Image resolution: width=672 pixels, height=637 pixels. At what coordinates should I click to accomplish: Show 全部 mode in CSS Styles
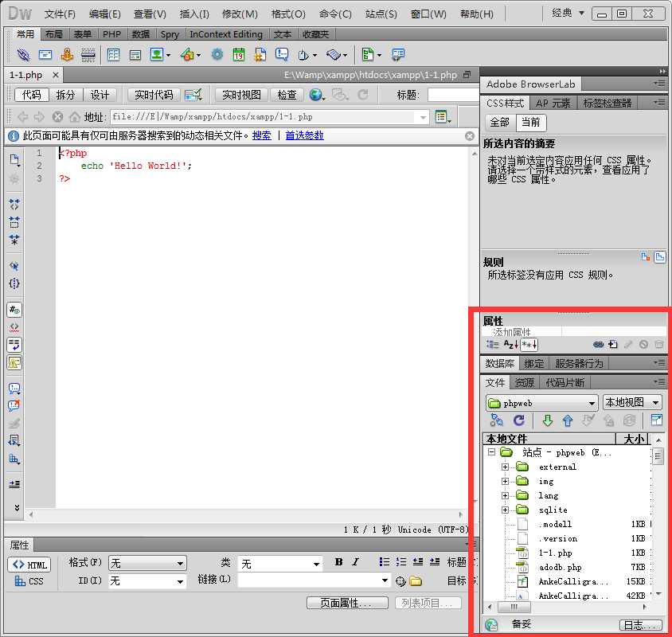(x=500, y=123)
